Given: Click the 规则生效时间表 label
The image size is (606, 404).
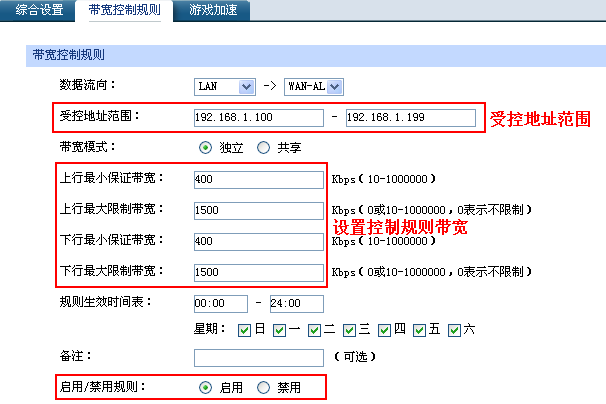Looking at the screenshot, I should (x=105, y=302).
